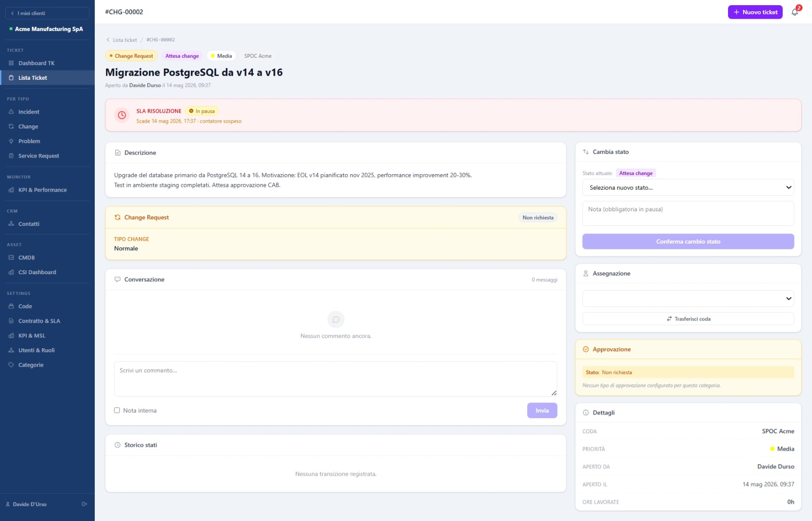Click the SLA Risoluzione clock icon
The width and height of the screenshot is (812, 521).
122,115
